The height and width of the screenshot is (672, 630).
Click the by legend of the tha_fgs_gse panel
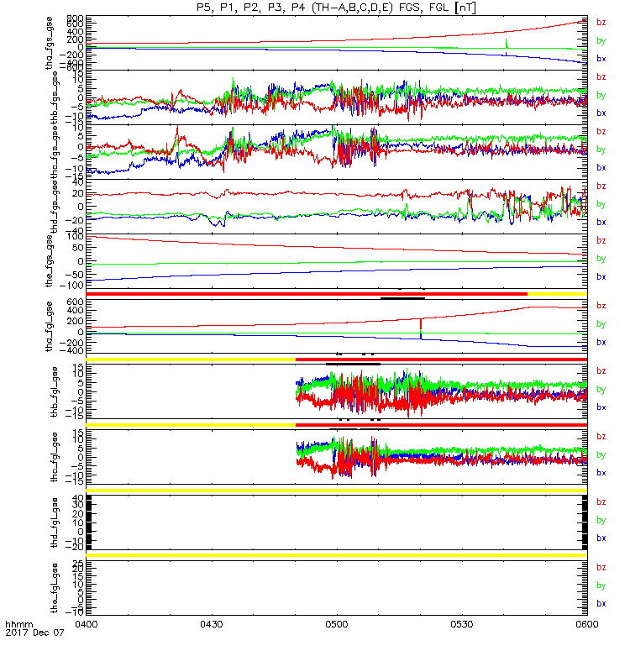pos(601,40)
